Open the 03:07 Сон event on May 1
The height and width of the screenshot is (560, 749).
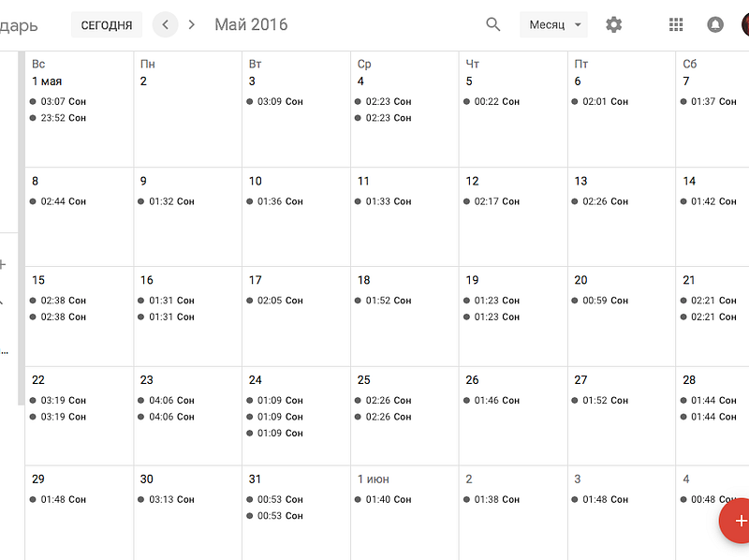click(x=58, y=101)
